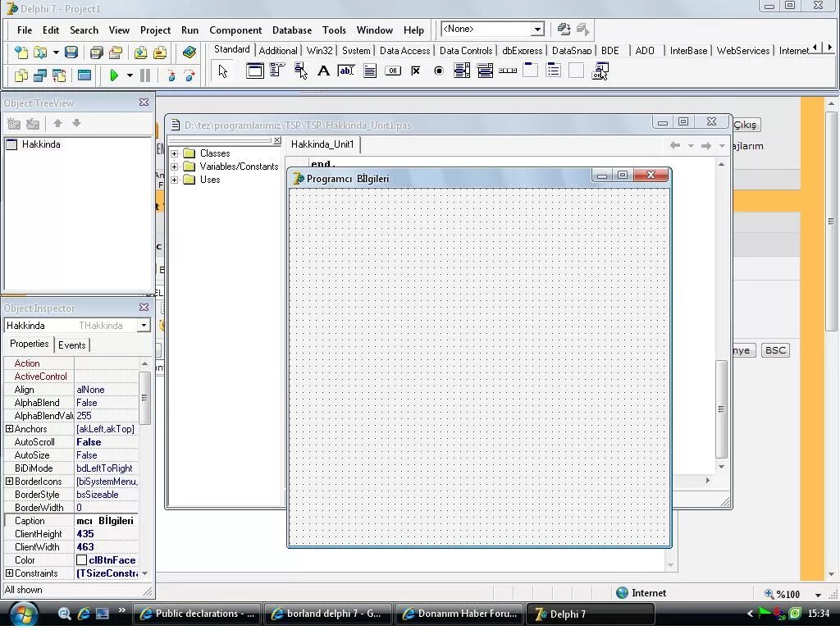Select the PopupMenu component in palette
The width and height of the screenshot is (840, 630).
pos(300,71)
